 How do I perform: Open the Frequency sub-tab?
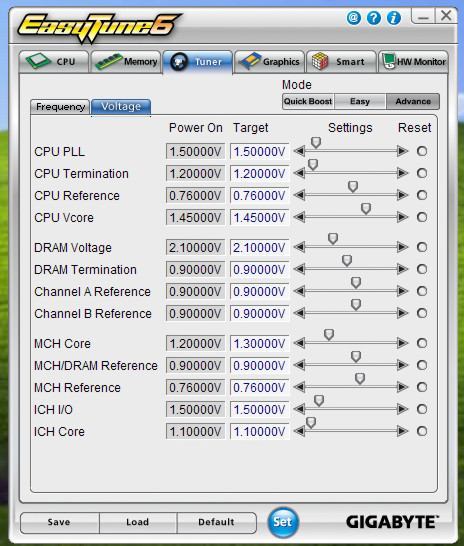click(x=60, y=107)
